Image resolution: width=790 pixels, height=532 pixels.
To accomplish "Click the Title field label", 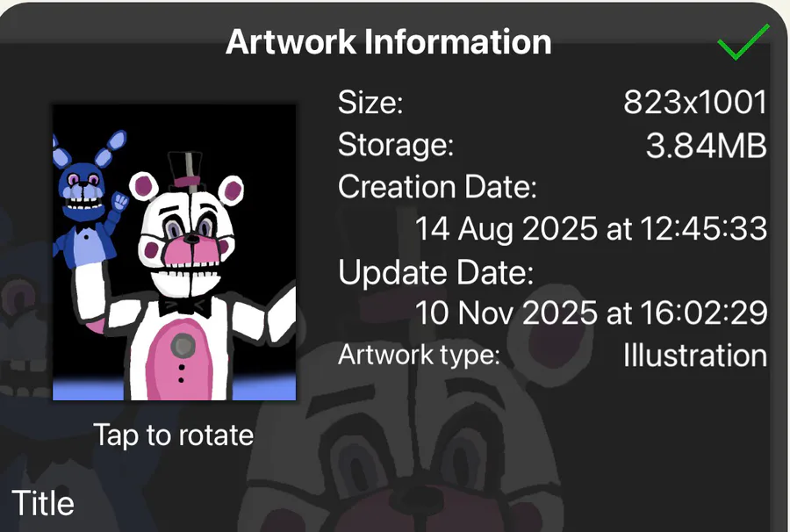I will 43,503.
